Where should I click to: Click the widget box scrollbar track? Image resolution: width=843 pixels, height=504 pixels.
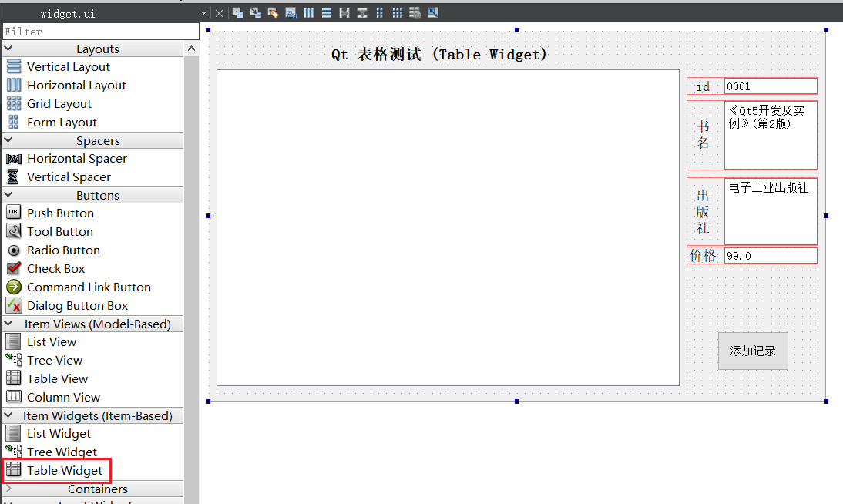click(x=191, y=280)
